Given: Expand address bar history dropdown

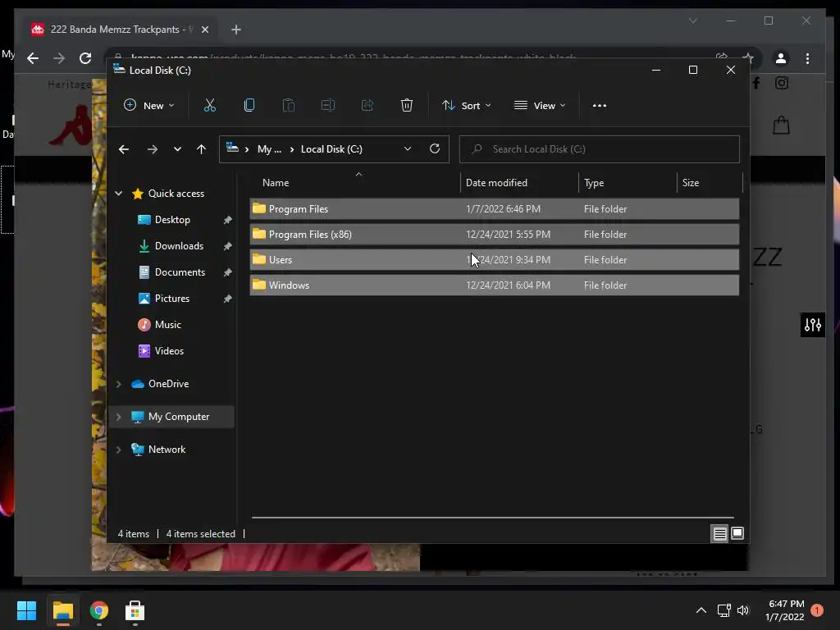Looking at the screenshot, I should (408, 149).
